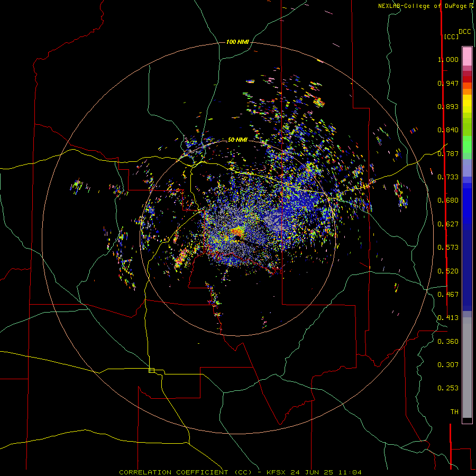Select the 0.947 scale value
The width and height of the screenshot is (476, 476).
448,83
